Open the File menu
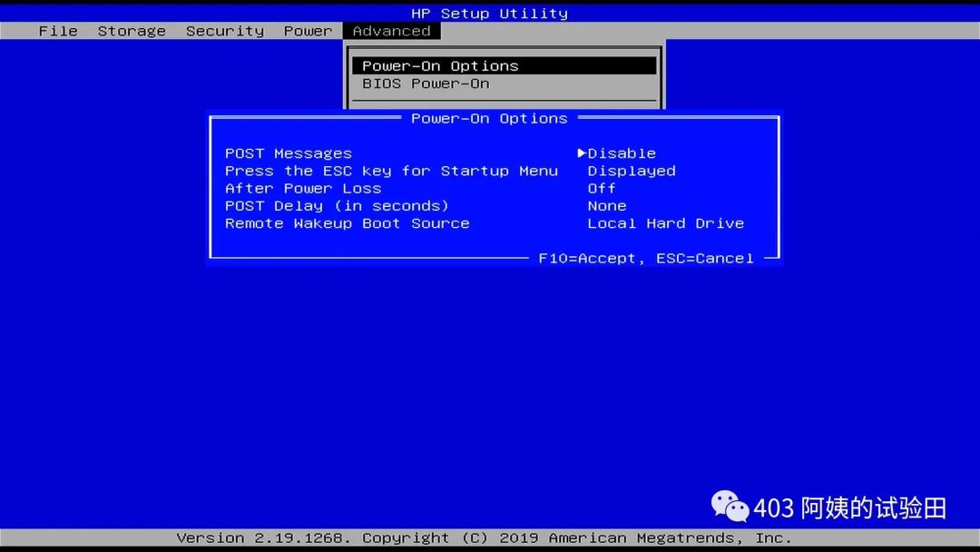Image resolution: width=980 pixels, height=552 pixels. point(58,31)
